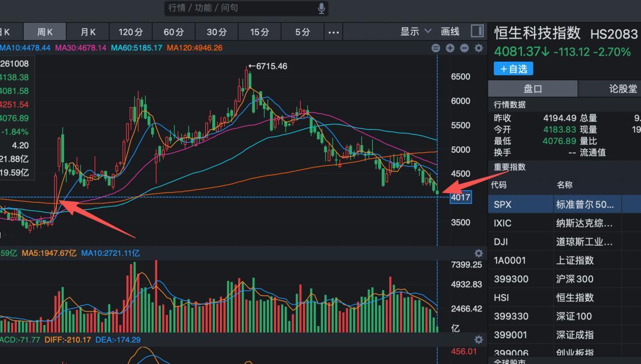Viewport: 641px width, 364px height.
Task: Select the 60分 timeframe tab
Action: pos(174,32)
